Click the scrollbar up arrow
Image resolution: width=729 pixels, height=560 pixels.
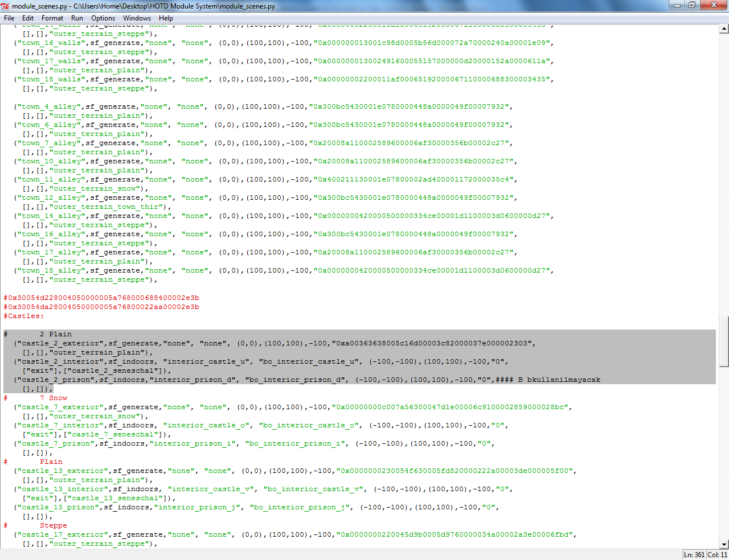pos(724,29)
